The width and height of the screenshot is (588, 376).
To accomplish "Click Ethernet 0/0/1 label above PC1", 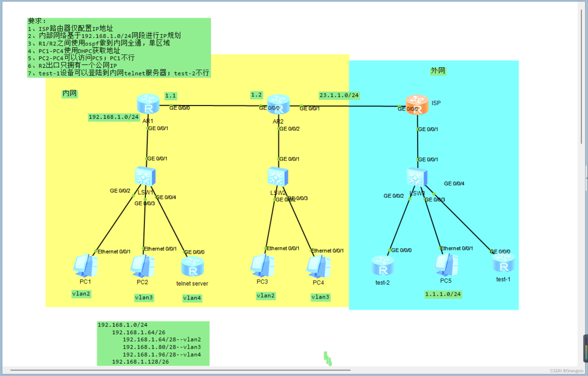I will pos(114,252).
